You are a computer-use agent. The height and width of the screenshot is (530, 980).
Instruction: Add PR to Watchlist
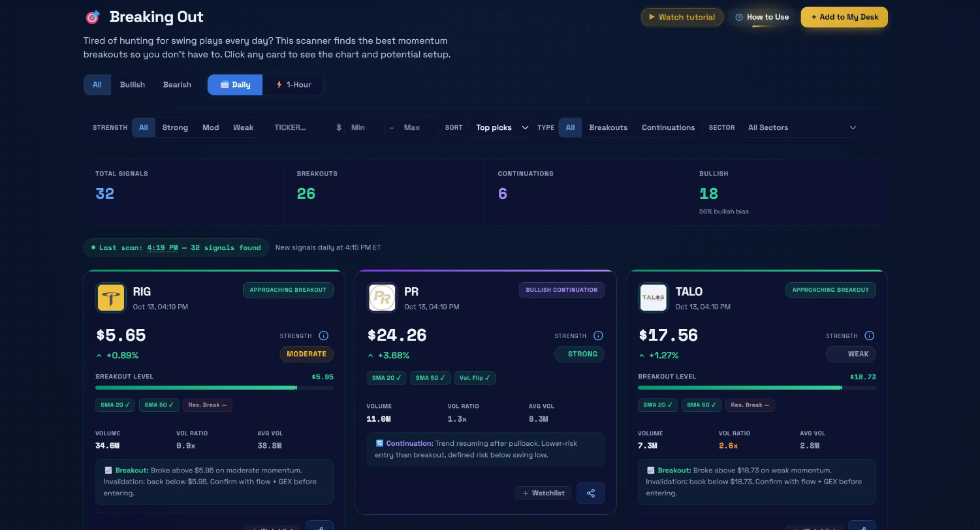point(543,493)
